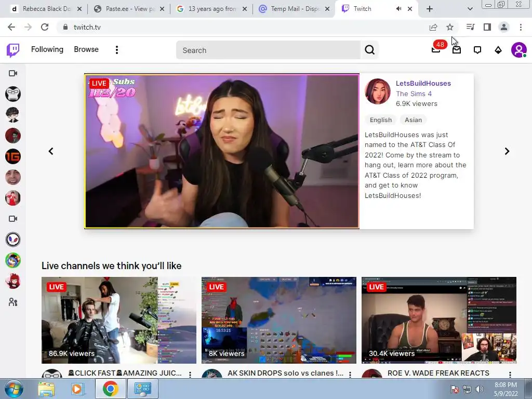532x399 pixels.
Task: Open the Browse page
Action: (x=86, y=49)
